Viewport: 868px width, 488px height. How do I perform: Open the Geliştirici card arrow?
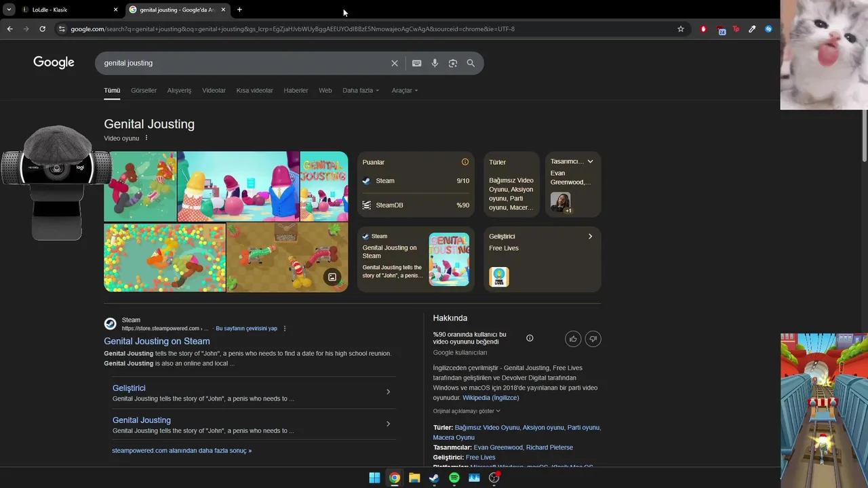(590, 237)
